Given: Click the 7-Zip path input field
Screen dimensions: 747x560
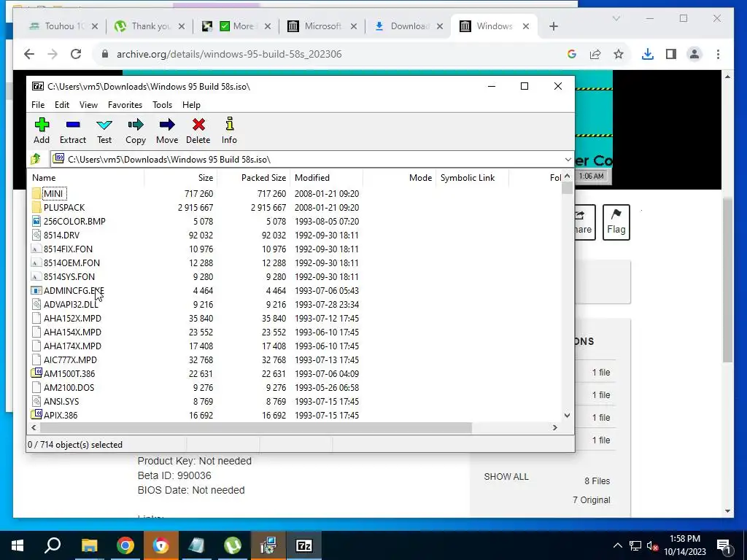Looking at the screenshot, I should [x=312, y=160].
